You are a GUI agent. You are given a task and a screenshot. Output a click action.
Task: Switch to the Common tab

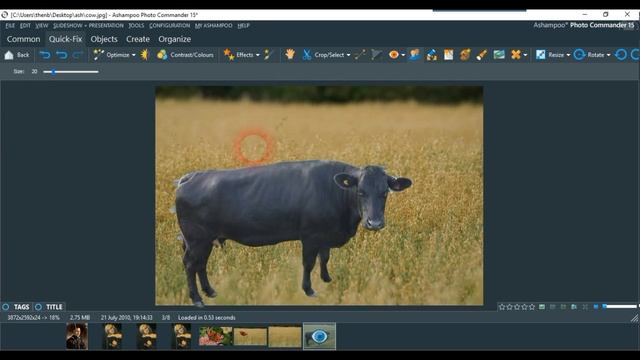[x=23, y=39]
